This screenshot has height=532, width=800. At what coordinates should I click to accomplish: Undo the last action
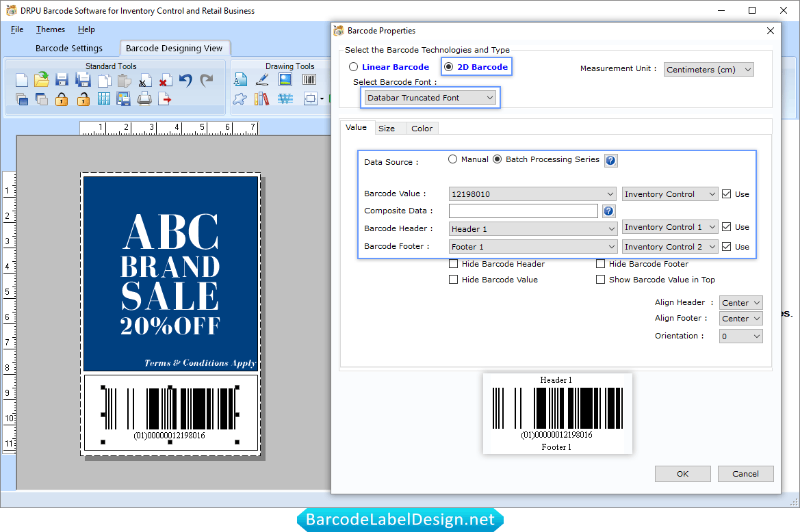(185, 80)
